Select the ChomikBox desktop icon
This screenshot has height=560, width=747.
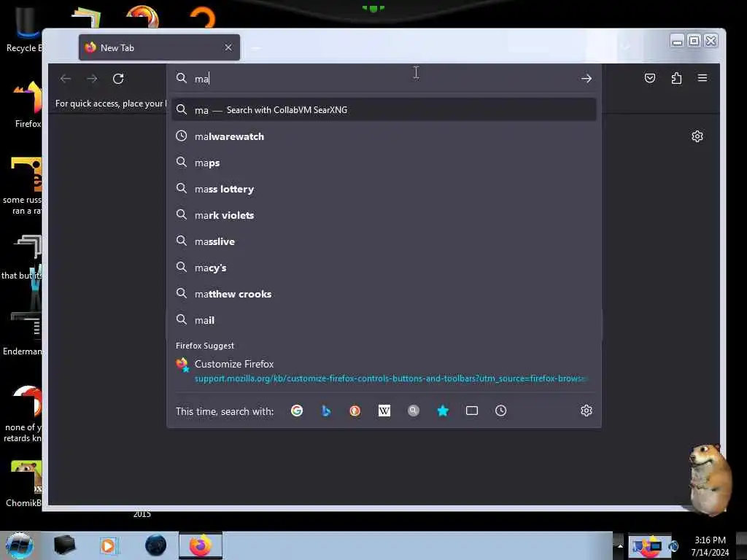(x=24, y=484)
